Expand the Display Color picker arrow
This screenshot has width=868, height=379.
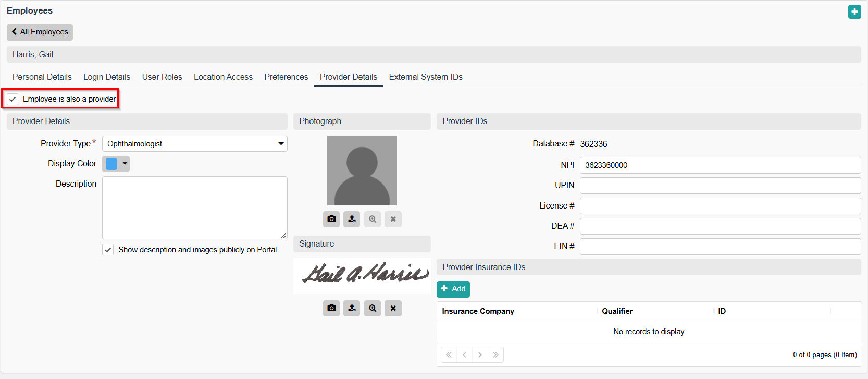tap(125, 164)
